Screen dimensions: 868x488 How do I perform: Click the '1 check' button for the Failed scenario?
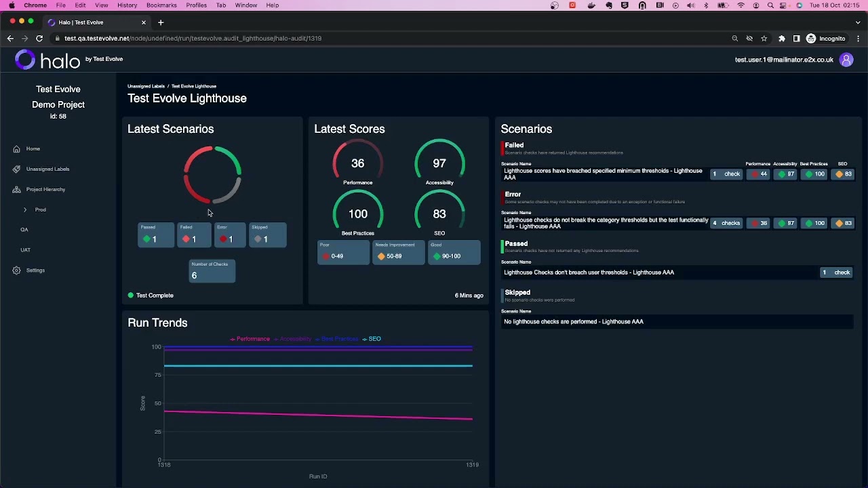coord(726,174)
